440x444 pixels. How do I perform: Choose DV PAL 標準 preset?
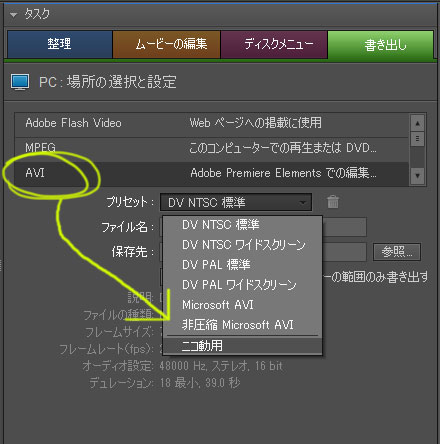(243, 265)
